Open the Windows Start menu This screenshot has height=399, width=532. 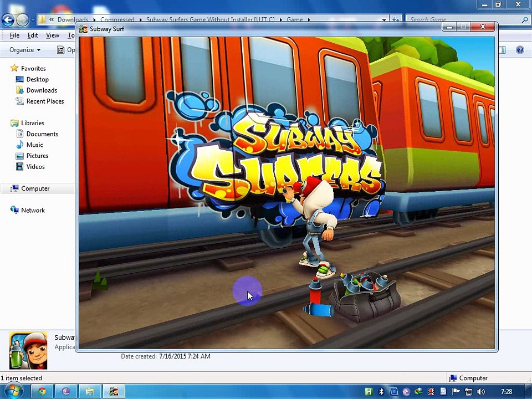coord(13,392)
